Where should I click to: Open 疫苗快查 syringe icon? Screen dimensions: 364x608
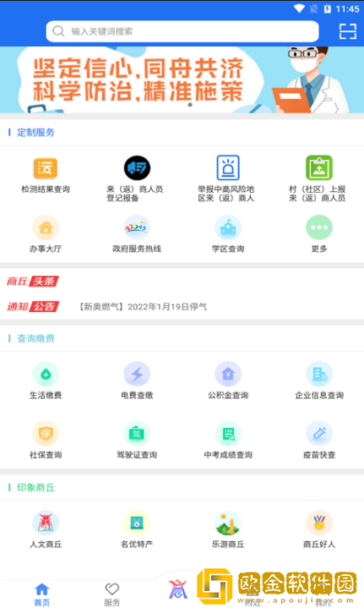point(319,434)
